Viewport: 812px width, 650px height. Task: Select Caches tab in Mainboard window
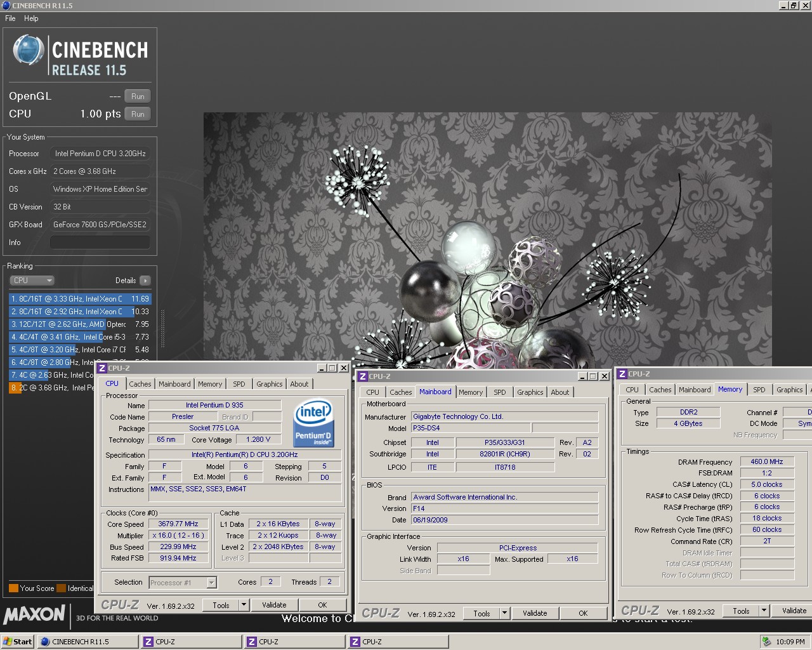tap(401, 392)
